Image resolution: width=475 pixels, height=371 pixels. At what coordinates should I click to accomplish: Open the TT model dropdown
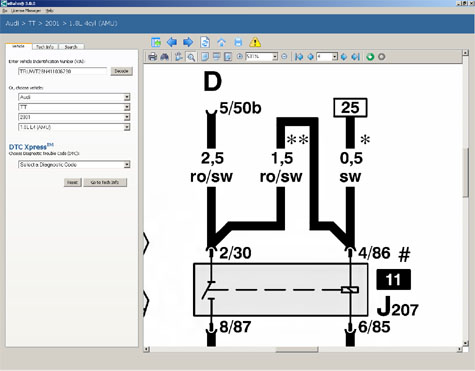click(x=127, y=107)
